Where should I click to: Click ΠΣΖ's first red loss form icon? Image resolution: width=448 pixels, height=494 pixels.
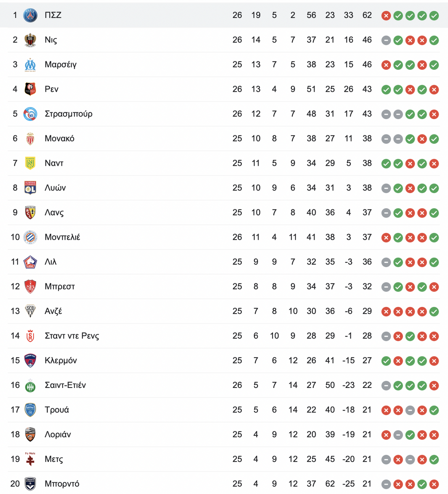386,15
